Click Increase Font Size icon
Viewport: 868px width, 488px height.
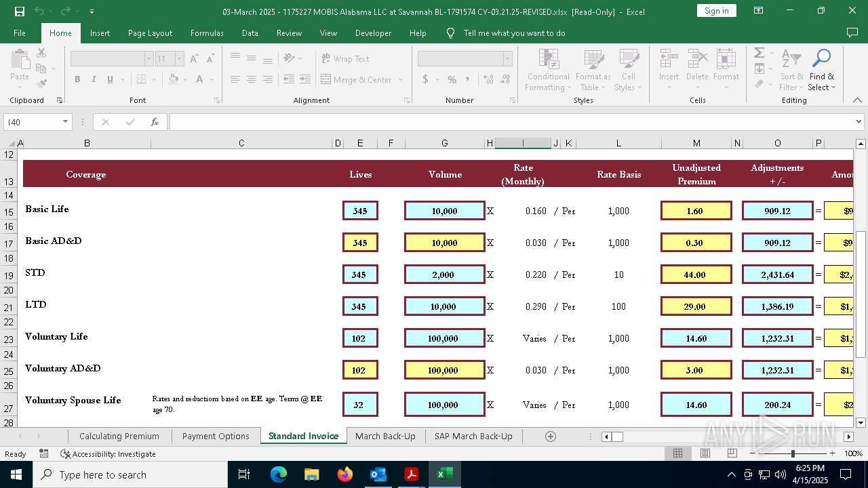[x=194, y=59]
